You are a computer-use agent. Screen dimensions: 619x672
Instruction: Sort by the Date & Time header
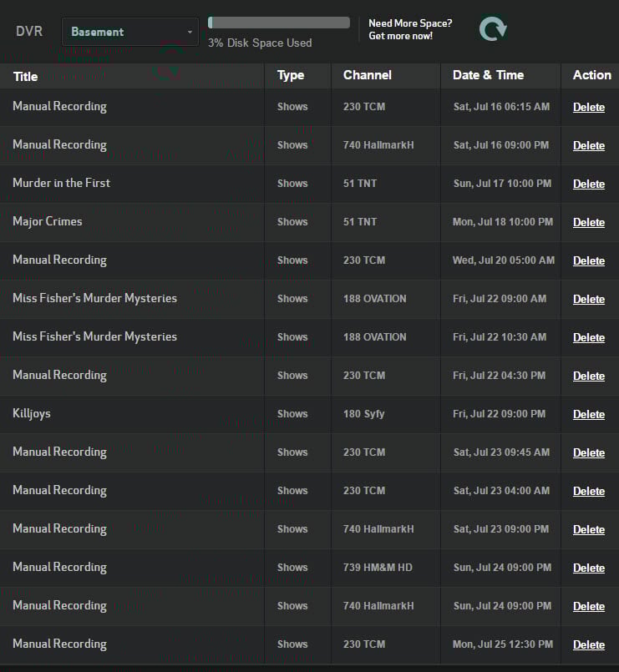488,75
